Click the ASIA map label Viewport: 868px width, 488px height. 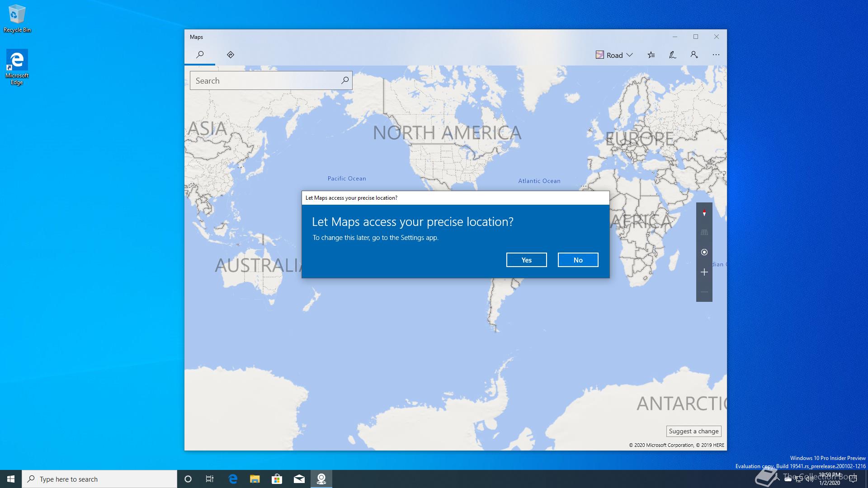tap(208, 128)
